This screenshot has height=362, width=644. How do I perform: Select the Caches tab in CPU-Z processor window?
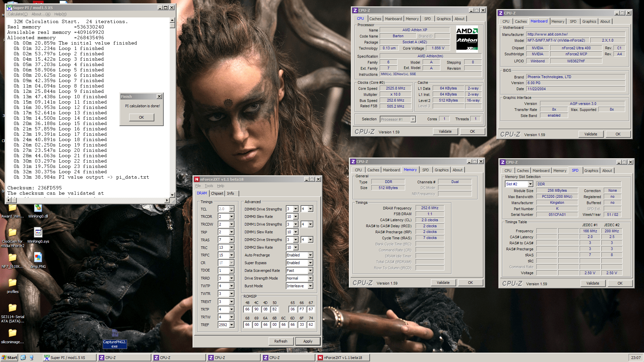(375, 19)
